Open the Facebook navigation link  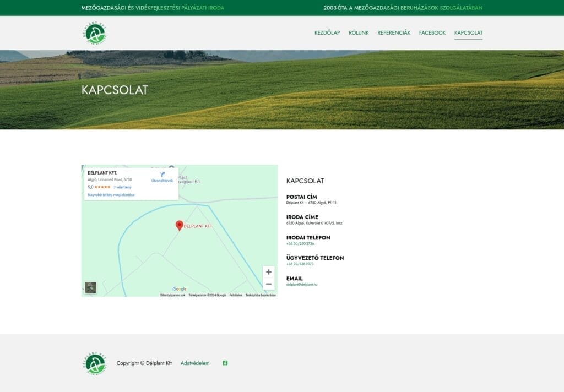(431, 33)
